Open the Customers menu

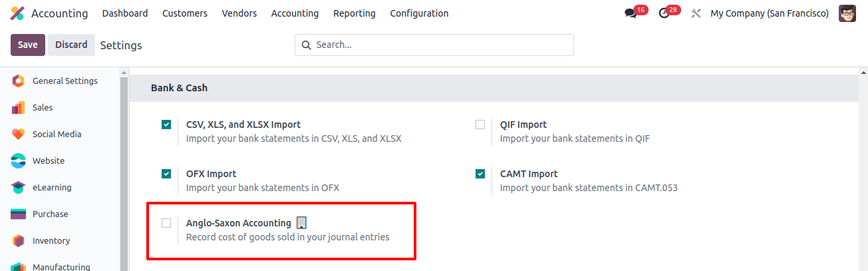(x=185, y=13)
